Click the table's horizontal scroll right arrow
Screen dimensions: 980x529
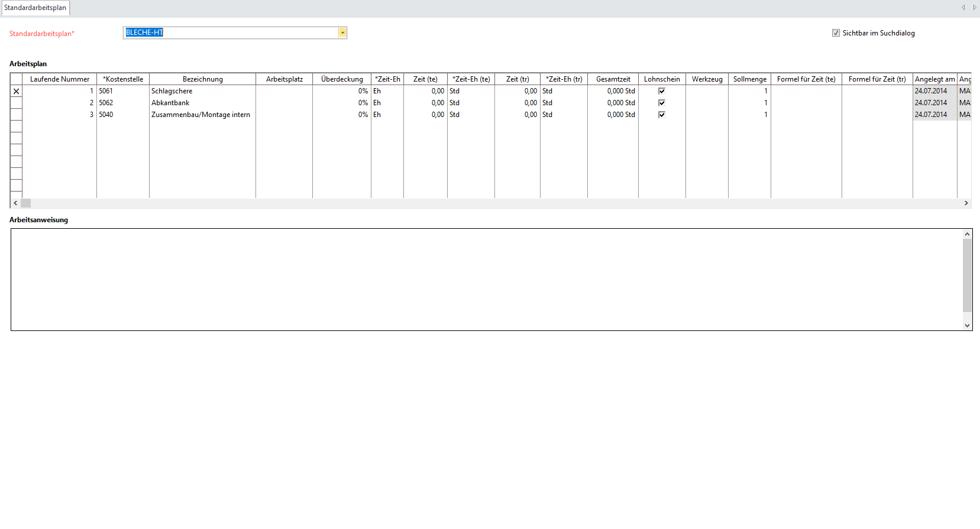966,203
